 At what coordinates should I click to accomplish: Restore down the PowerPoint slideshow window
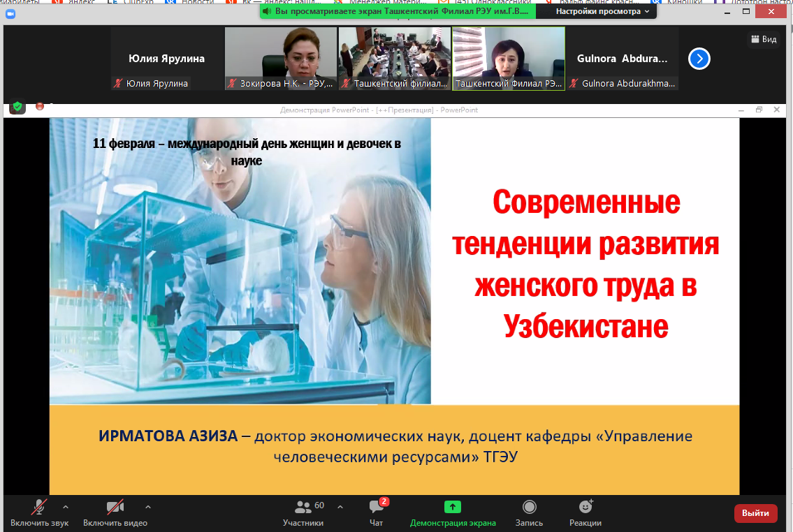coord(759,110)
